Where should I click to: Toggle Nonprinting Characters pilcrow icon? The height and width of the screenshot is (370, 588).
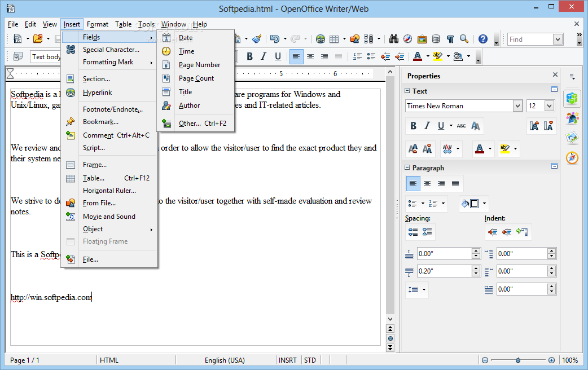(450, 39)
